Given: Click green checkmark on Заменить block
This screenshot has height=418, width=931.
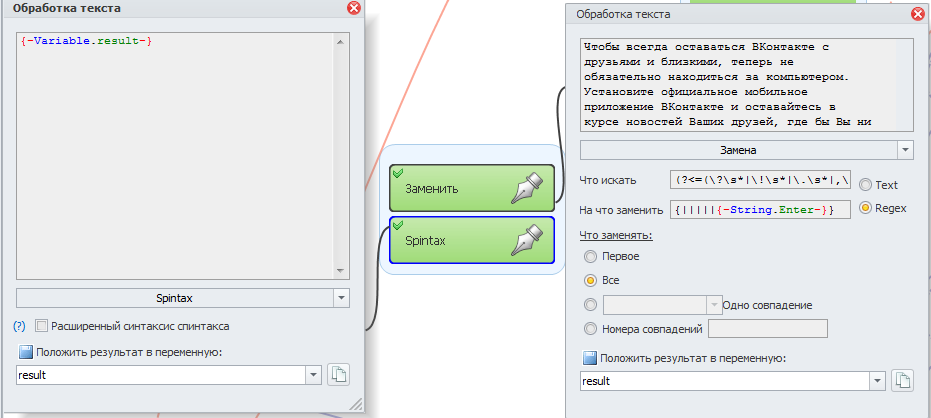Looking at the screenshot, I should coord(398,172).
